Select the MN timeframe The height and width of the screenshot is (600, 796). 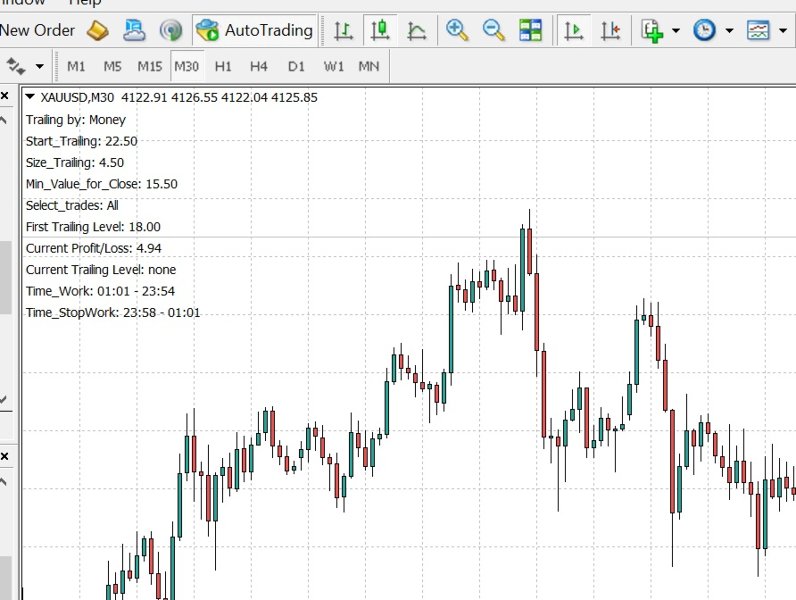click(369, 66)
